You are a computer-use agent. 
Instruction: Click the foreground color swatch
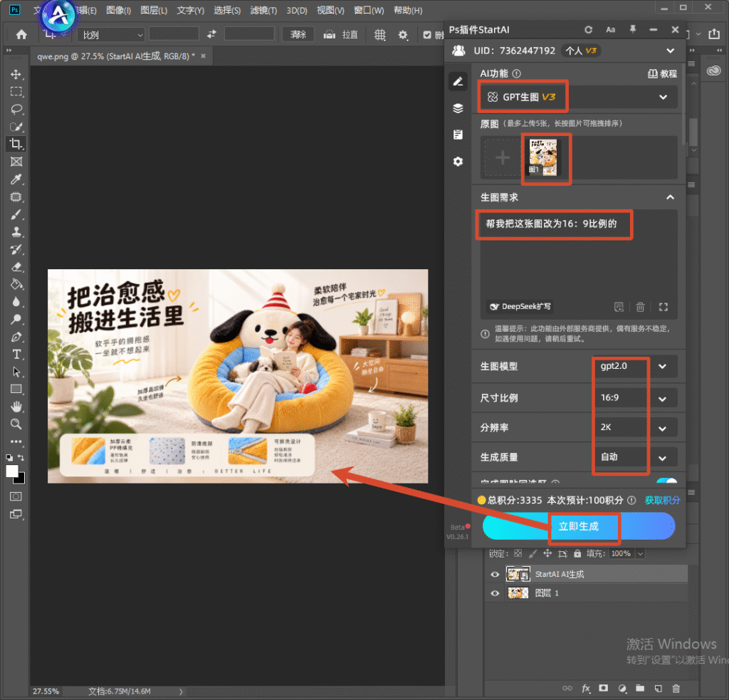[11, 471]
